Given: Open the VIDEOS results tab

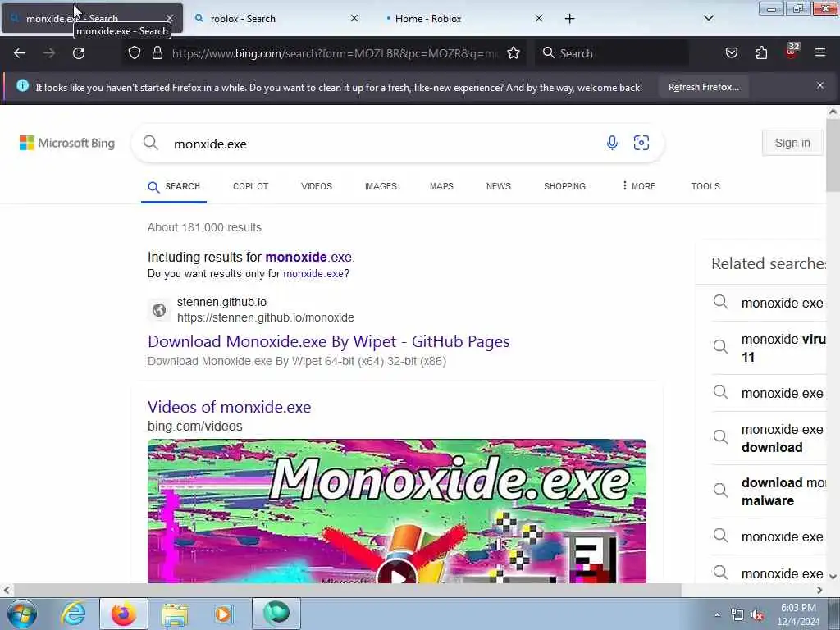Looking at the screenshot, I should [x=317, y=186].
